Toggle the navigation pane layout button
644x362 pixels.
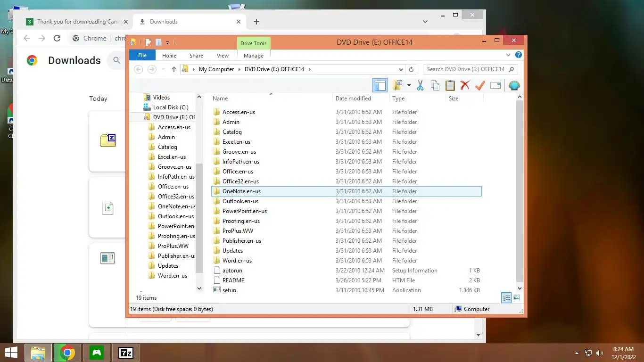(380, 85)
